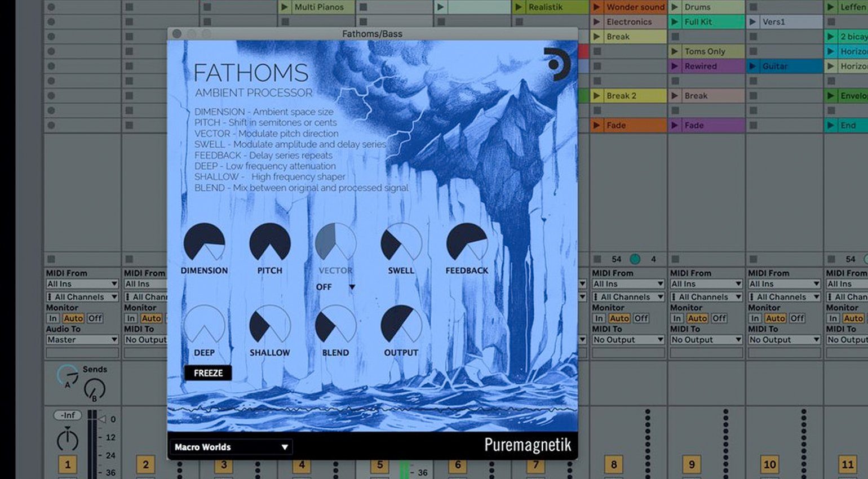The height and width of the screenshot is (479, 868).
Task: Launch the Wonder sound clip
Action: click(x=596, y=7)
